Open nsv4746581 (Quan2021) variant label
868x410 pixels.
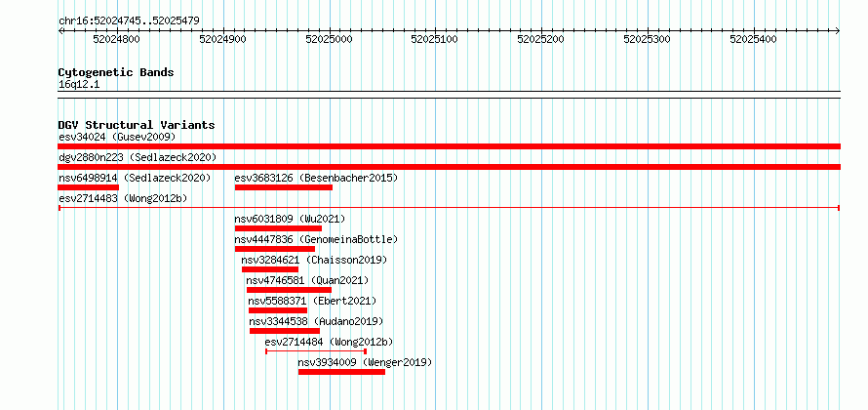point(307,280)
